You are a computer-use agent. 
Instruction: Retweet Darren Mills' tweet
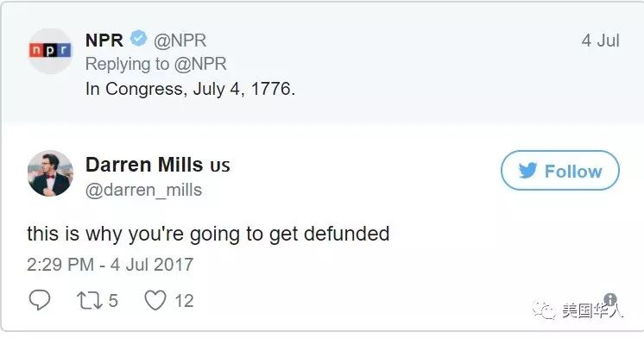coord(90,300)
